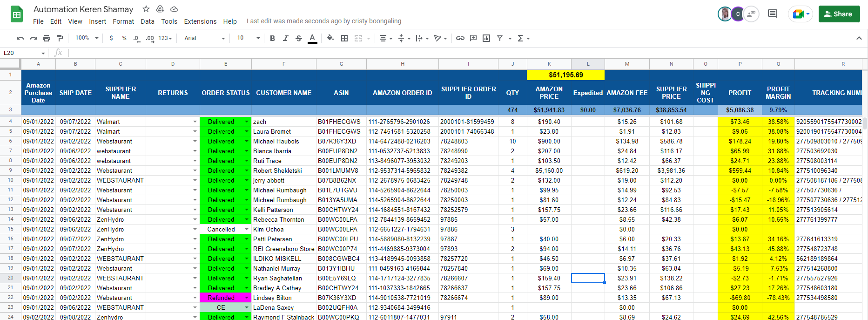Click the document title Automation Keren Shamay

[x=83, y=9]
